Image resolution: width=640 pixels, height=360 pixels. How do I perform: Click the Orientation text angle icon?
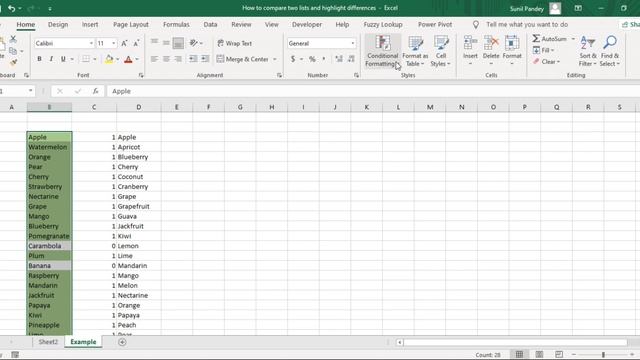(193, 43)
